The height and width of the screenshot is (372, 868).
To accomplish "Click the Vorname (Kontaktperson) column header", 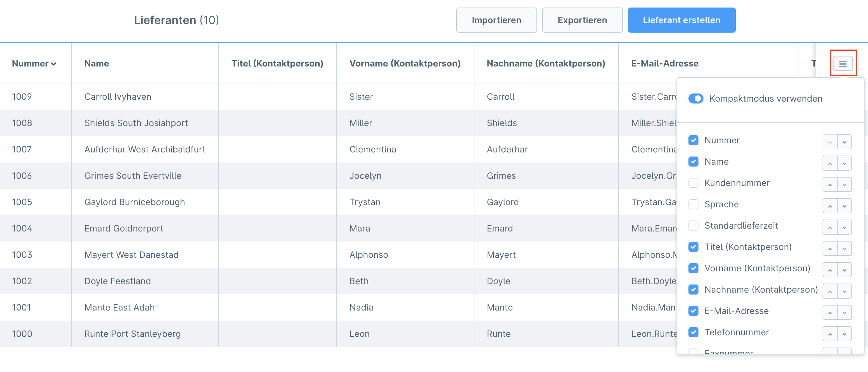I will point(405,63).
